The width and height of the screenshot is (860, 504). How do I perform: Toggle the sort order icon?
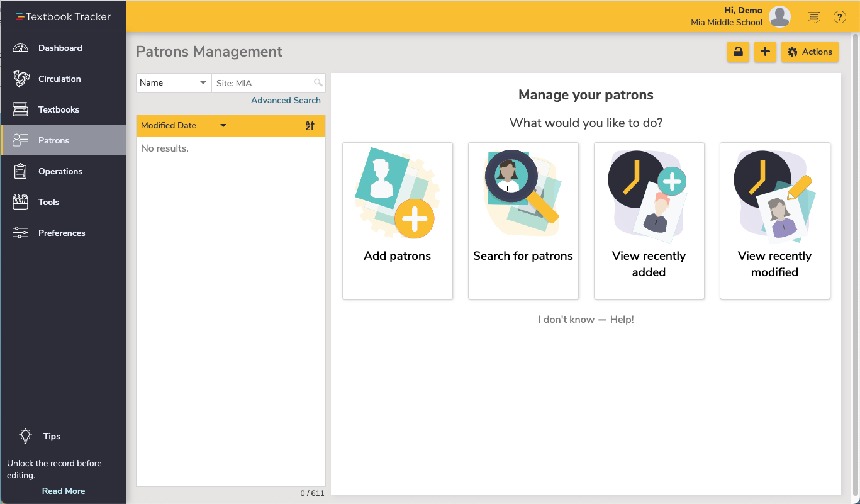click(x=310, y=126)
